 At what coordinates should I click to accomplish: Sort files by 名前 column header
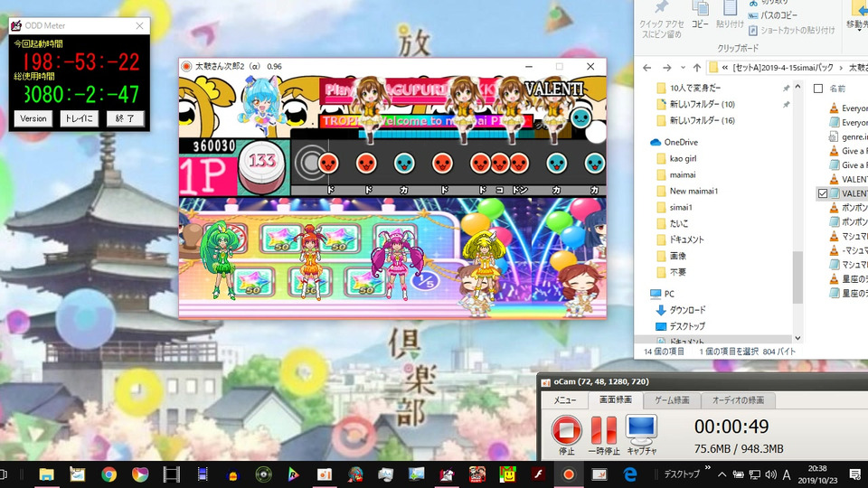point(837,89)
